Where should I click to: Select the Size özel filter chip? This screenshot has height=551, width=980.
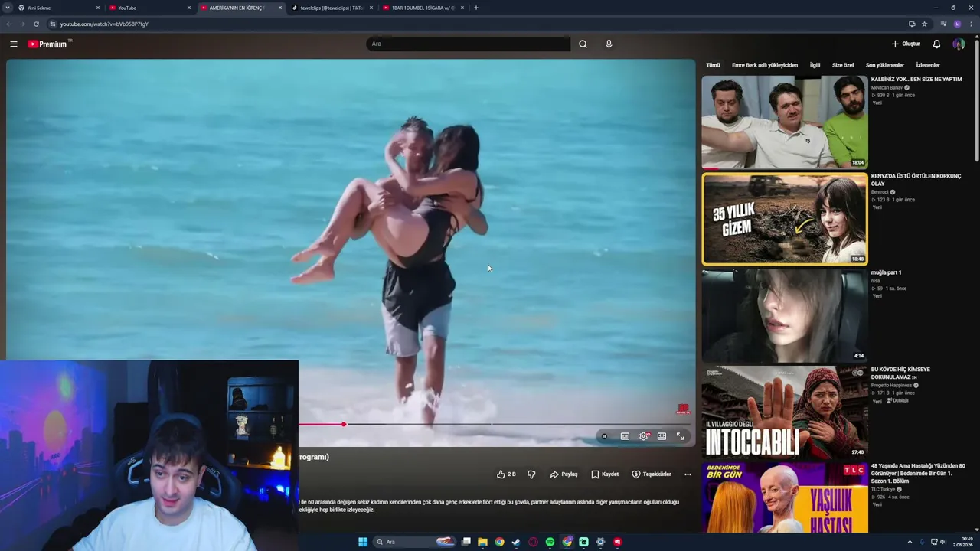tap(843, 65)
